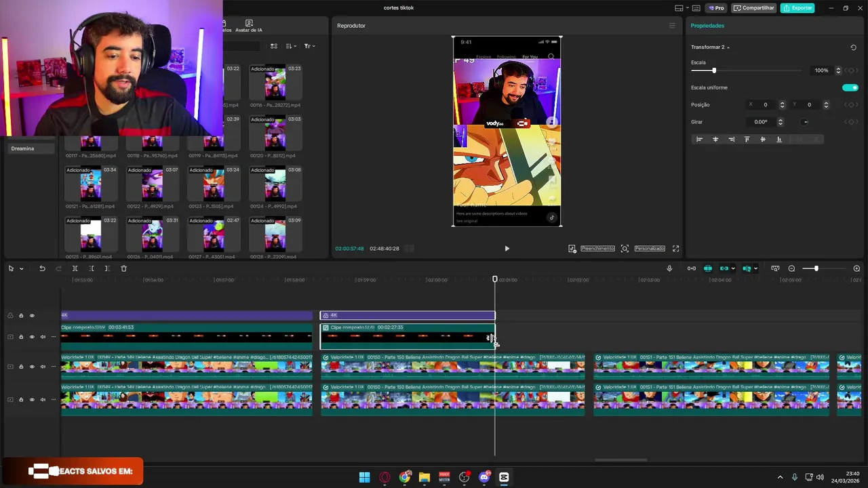The image size is (868, 488).
Task: Hide the Clipe composto track
Action: click(x=31, y=337)
